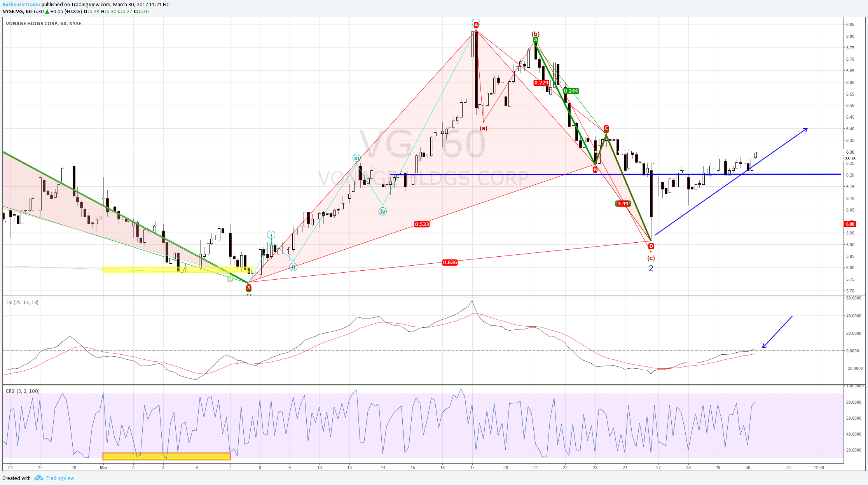The image size is (868, 485).
Task: Click the red X pattern point marker
Action: pyautogui.click(x=249, y=288)
